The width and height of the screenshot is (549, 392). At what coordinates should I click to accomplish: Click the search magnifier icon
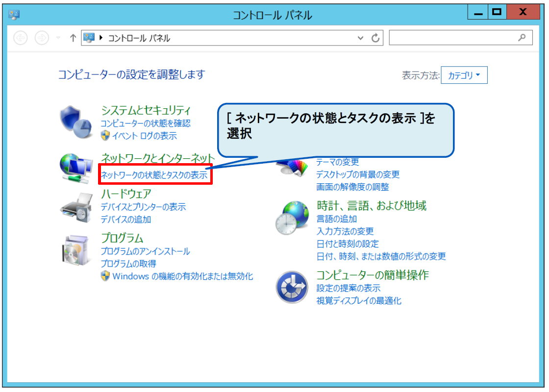click(x=522, y=38)
